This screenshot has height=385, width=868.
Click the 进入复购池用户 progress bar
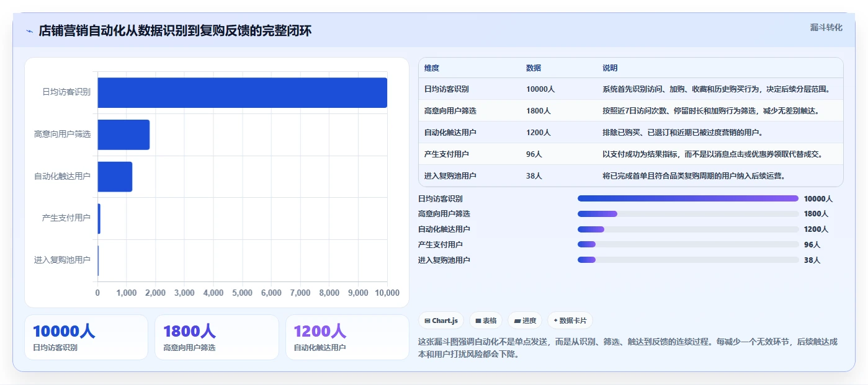pos(688,260)
